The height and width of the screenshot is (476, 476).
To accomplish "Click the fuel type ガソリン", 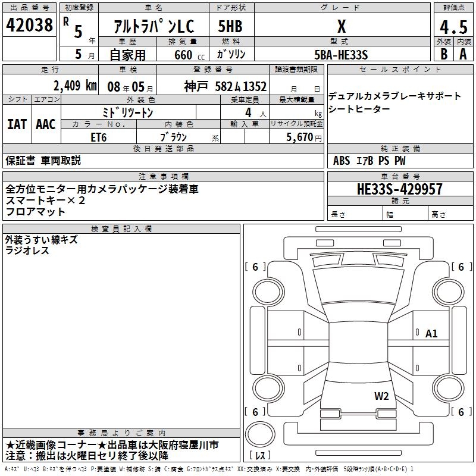I will [231, 54].
